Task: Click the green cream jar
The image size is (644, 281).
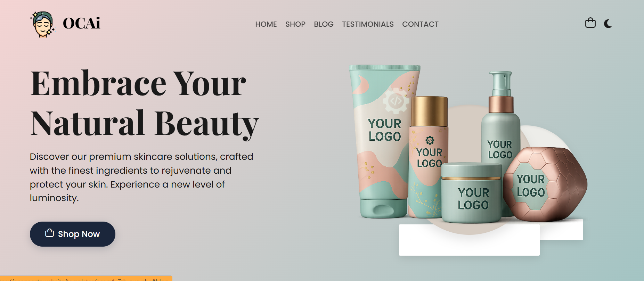Action: coord(471,193)
